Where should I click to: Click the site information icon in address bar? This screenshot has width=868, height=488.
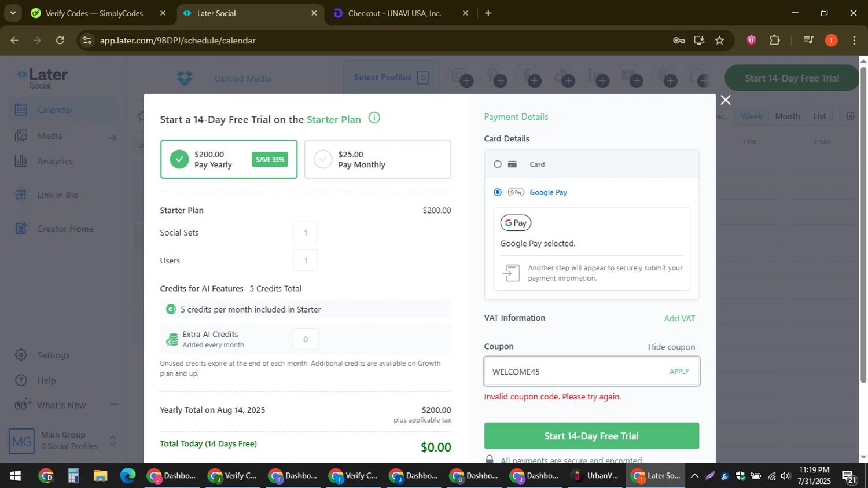[x=87, y=41]
